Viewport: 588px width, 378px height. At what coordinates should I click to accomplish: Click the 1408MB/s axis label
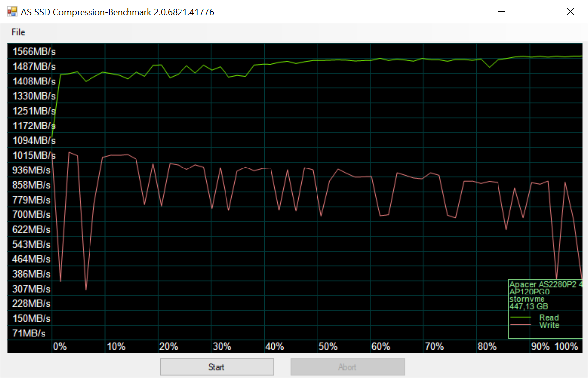(x=34, y=82)
